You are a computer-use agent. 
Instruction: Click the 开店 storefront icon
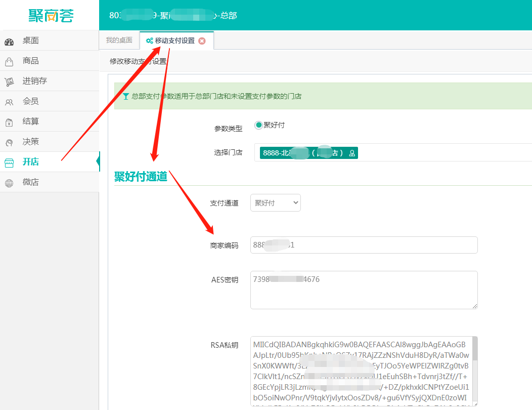(x=9, y=163)
